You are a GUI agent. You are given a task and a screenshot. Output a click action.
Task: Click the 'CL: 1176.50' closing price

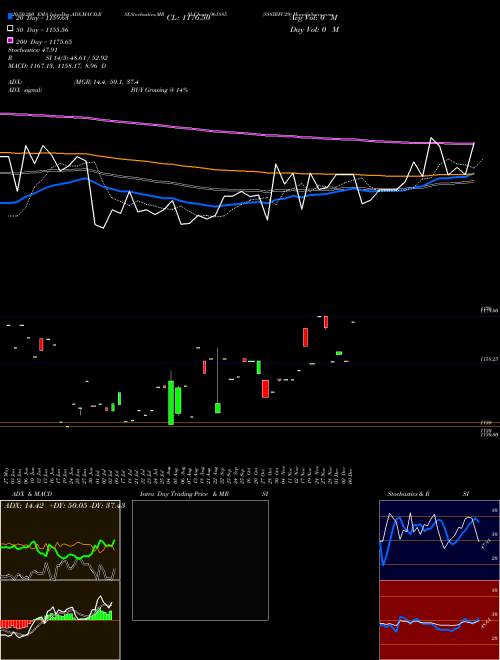coord(188,18)
